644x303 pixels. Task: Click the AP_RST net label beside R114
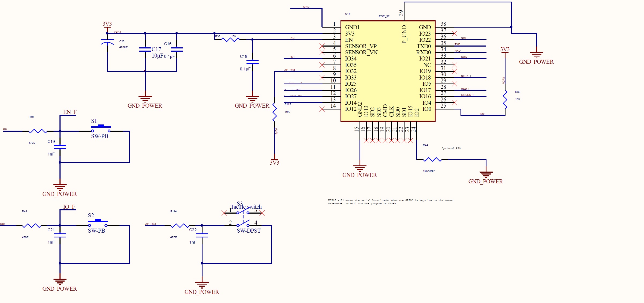tap(151, 224)
